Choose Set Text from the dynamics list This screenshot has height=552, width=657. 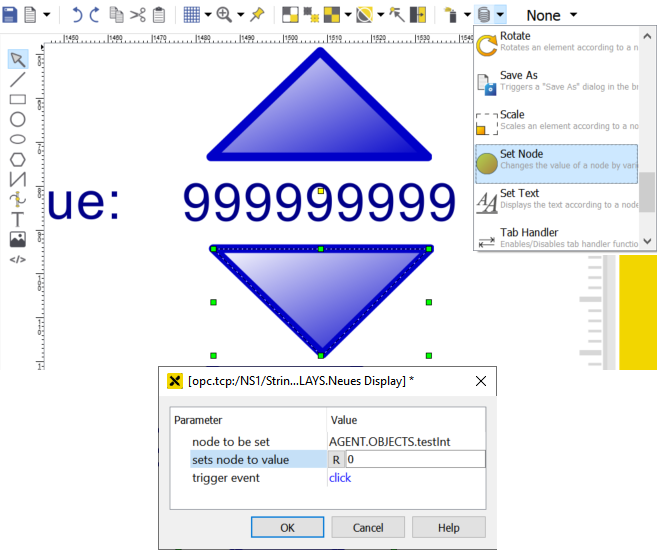point(556,201)
